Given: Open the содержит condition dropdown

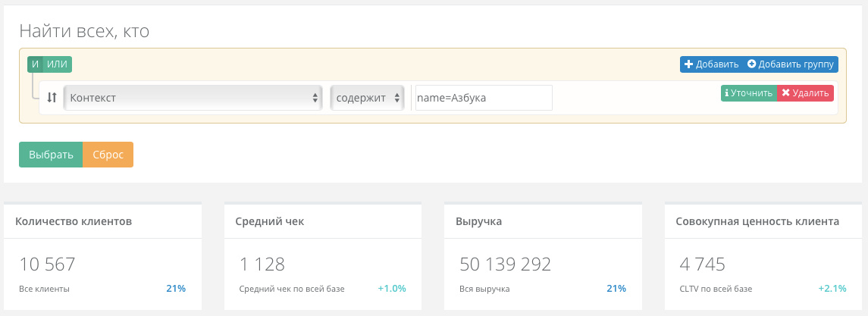Looking at the screenshot, I should (368, 98).
